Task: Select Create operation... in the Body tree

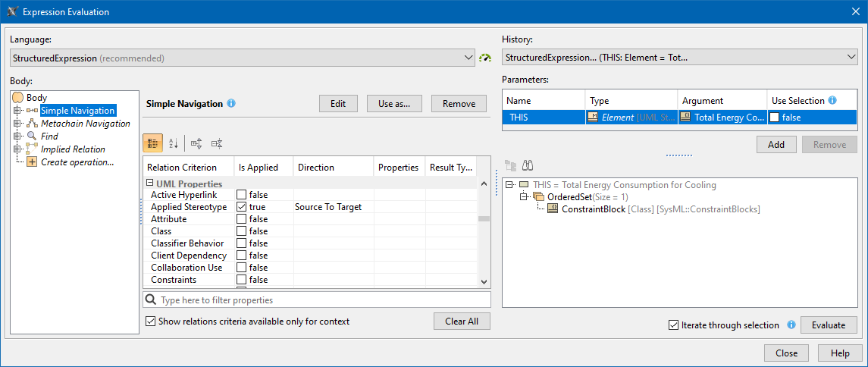Action: 77,162
